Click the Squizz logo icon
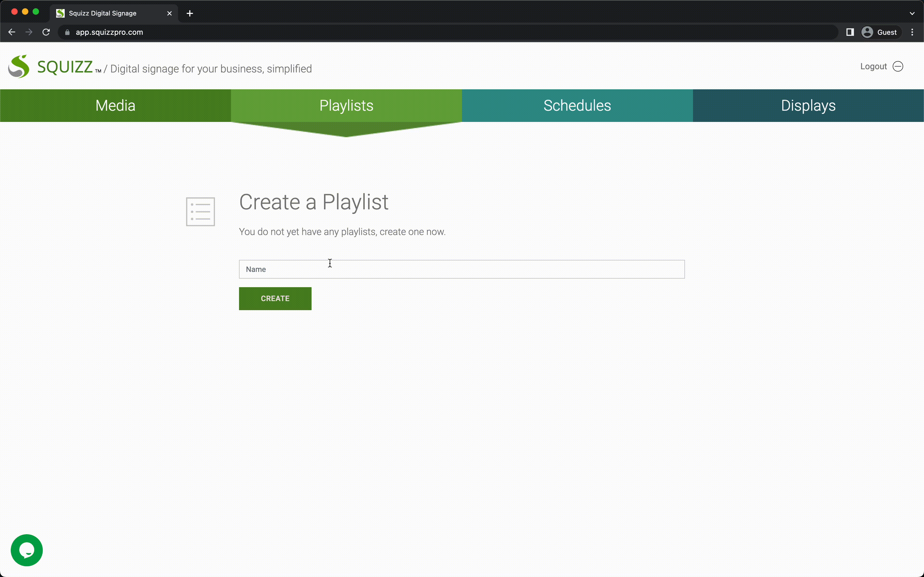924x577 pixels. 19,66
